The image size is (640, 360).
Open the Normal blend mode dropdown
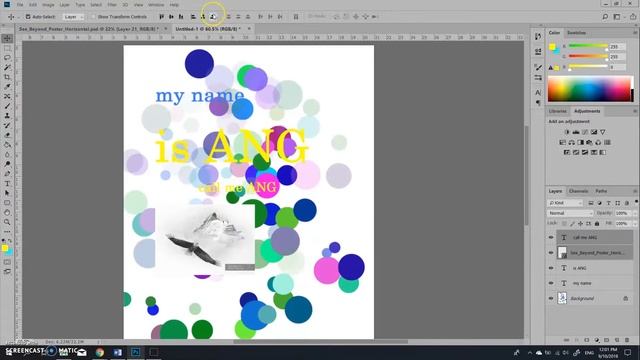(x=570, y=213)
